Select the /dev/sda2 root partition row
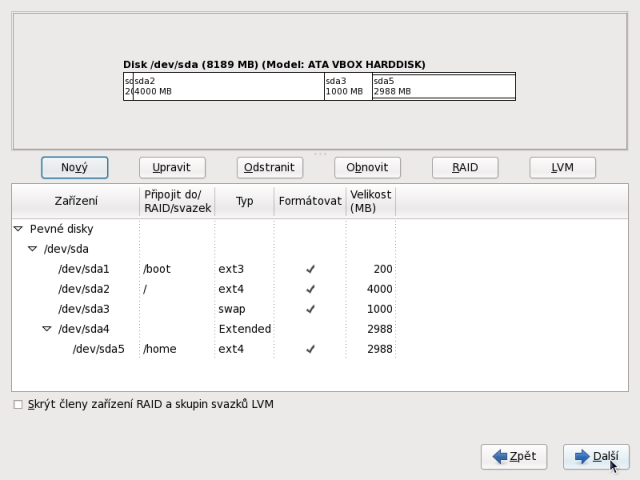 84,289
